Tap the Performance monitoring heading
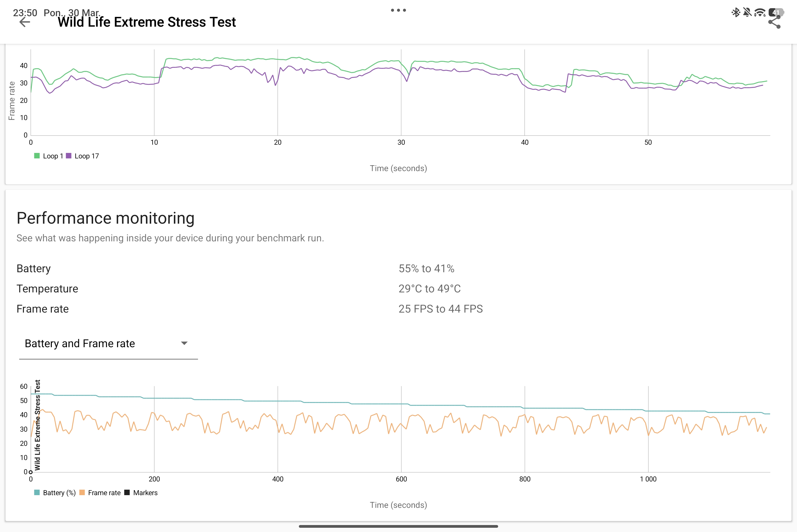The height and width of the screenshot is (532, 797). (106, 218)
